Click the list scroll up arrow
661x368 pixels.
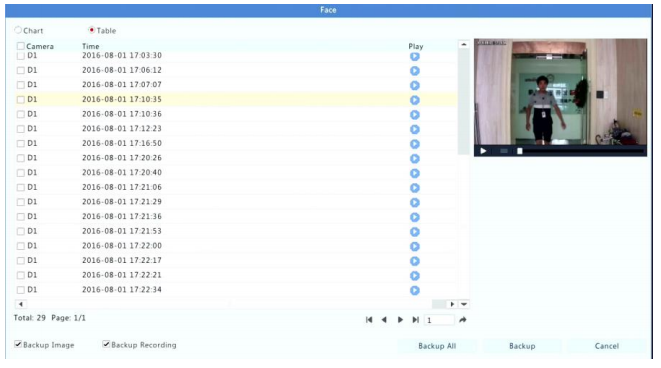[464, 44]
